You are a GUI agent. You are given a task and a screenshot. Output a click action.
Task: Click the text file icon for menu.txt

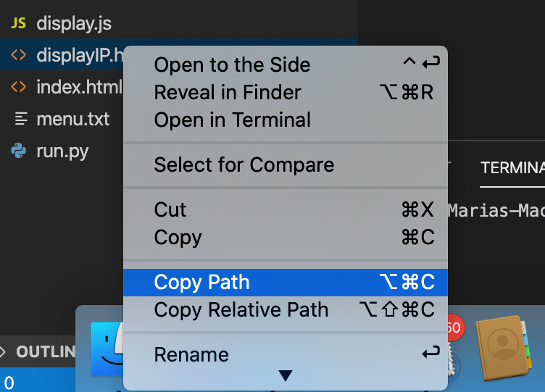point(20,119)
